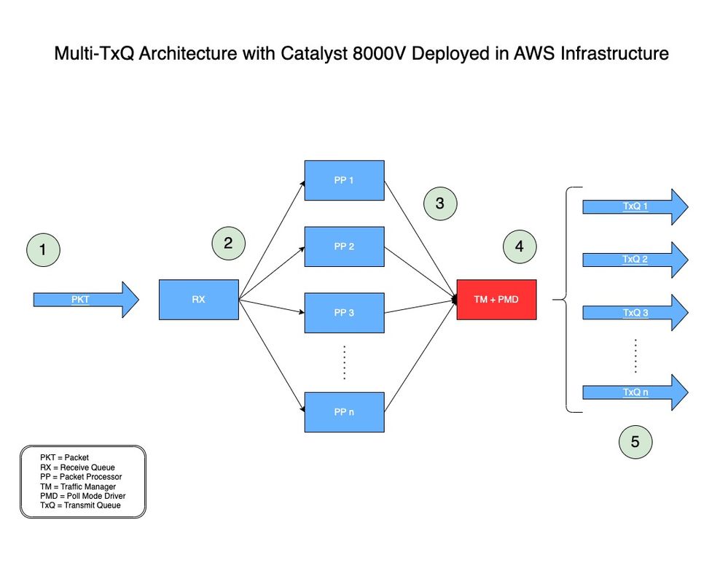
Task: Click legend line 'TM = Traffic Manager'
Action: (x=78, y=486)
